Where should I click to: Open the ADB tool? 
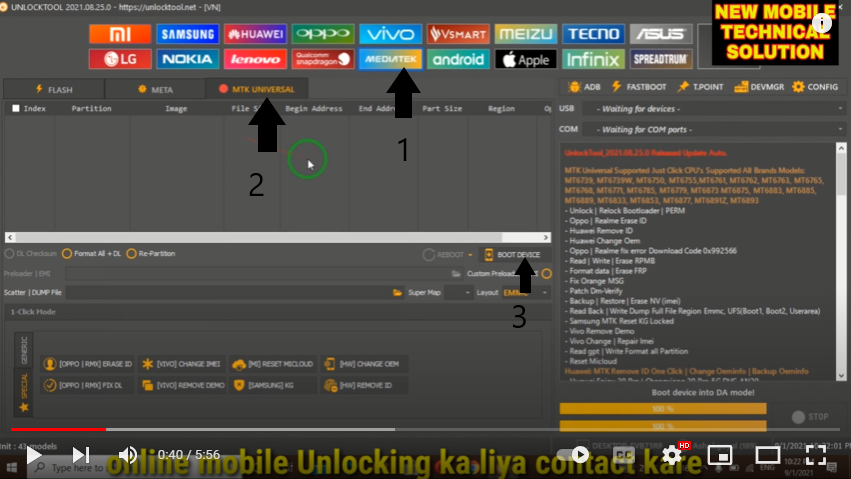(584, 87)
